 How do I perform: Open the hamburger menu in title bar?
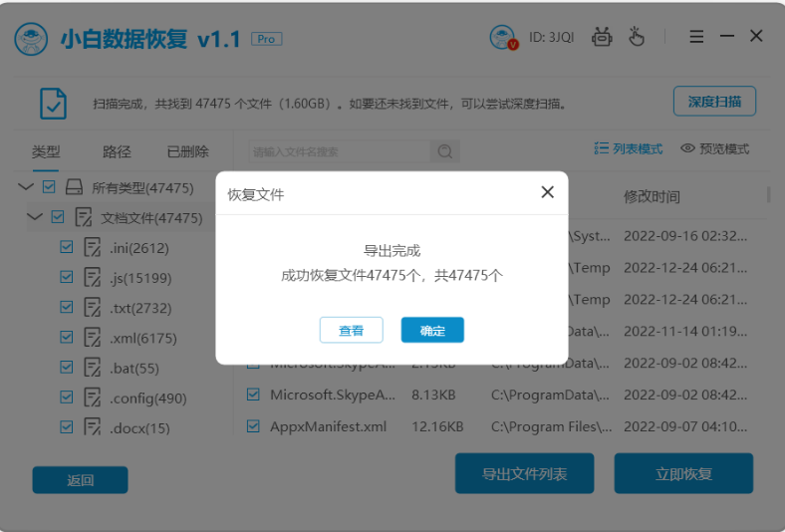[697, 37]
